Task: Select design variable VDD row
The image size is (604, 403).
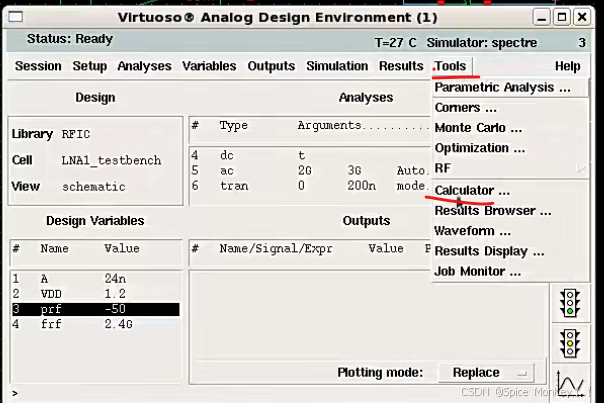Action: (x=96, y=294)
